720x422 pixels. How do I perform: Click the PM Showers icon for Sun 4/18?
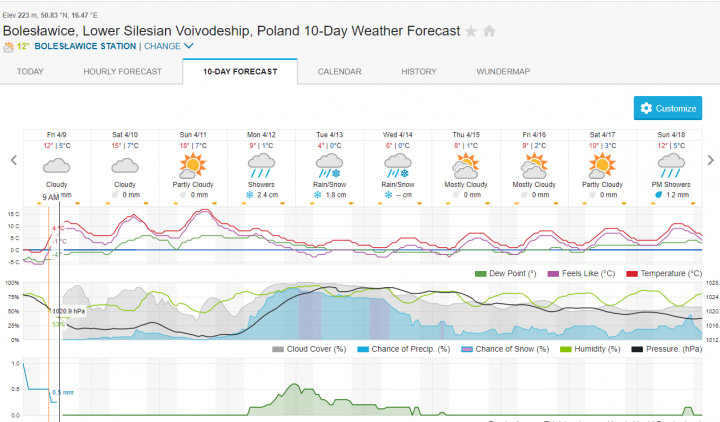point(670,162)
